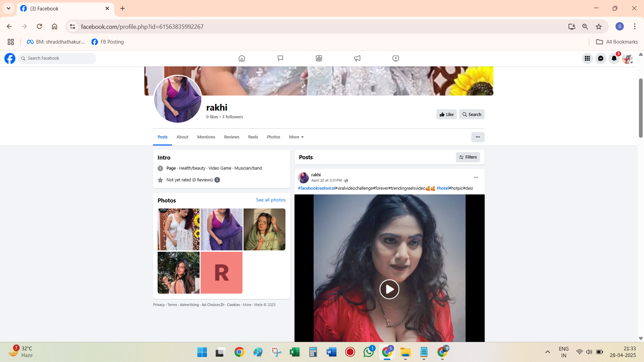Open the posts Filters button
This screenshot has height=362, width=644.
pos(468,157)
